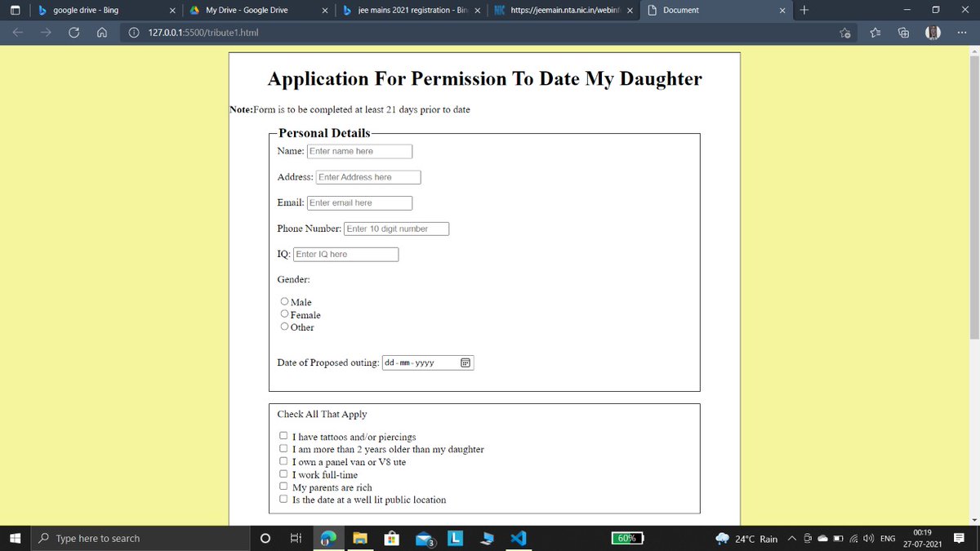Check 'I have tattoos and/or piercings'
The height and width of the screenshot is (551, 980).
click(x=283, y=437)
